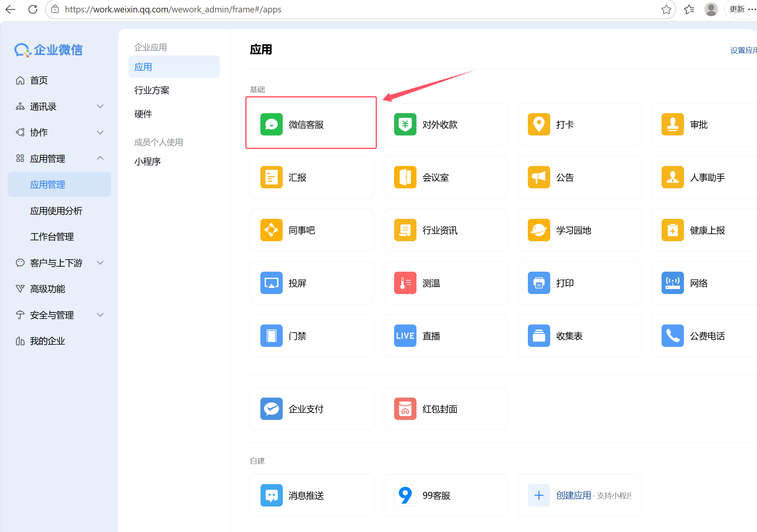Image resolution: width=757 pixels, height=532 pixels.
Task: Click the 安全与管理 sidebar label
Action: tap(52, 315)
